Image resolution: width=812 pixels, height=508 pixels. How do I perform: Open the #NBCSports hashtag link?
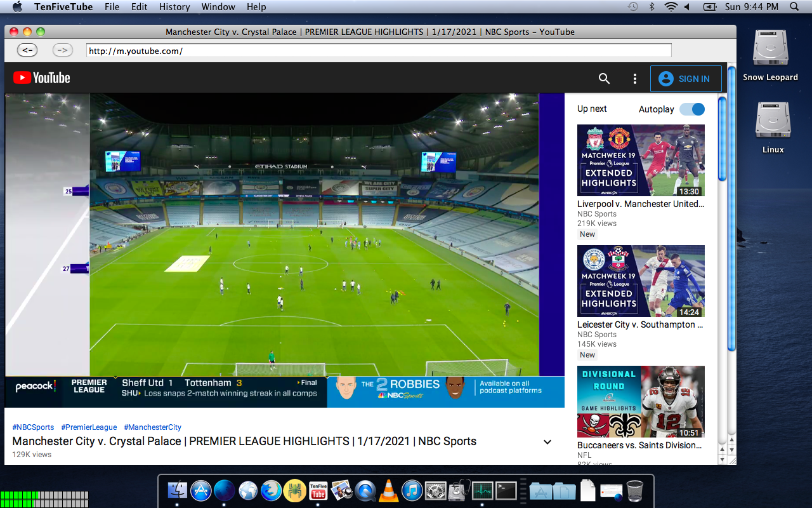click(33, 427)
